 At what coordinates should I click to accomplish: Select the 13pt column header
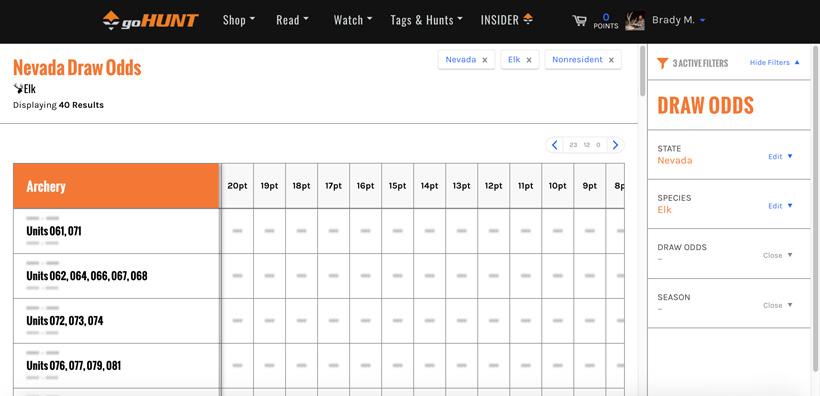(x=461, y=186)
